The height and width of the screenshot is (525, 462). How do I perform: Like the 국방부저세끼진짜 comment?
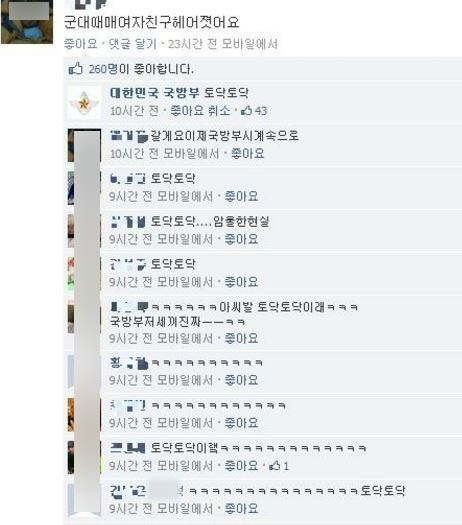[241, 338]
